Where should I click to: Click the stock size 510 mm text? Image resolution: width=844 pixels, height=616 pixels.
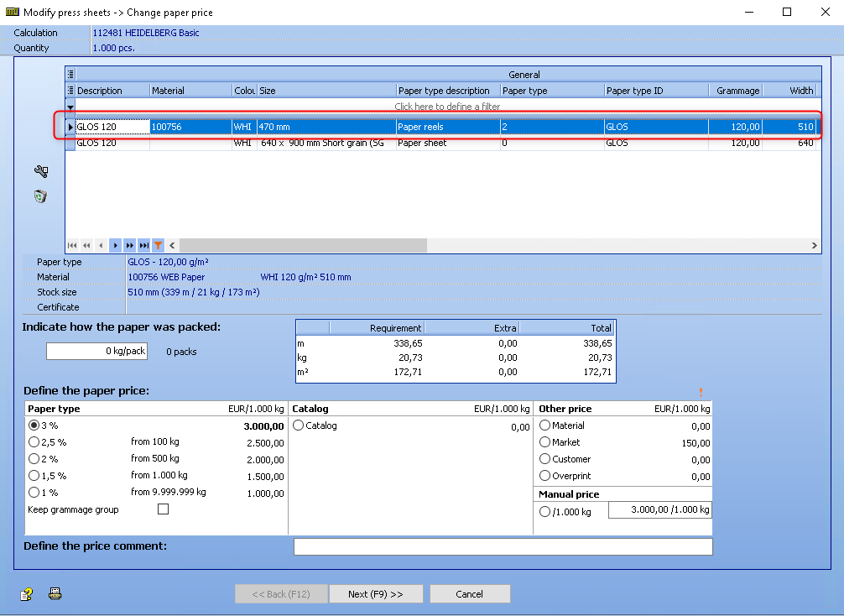(x=194, y=292)
